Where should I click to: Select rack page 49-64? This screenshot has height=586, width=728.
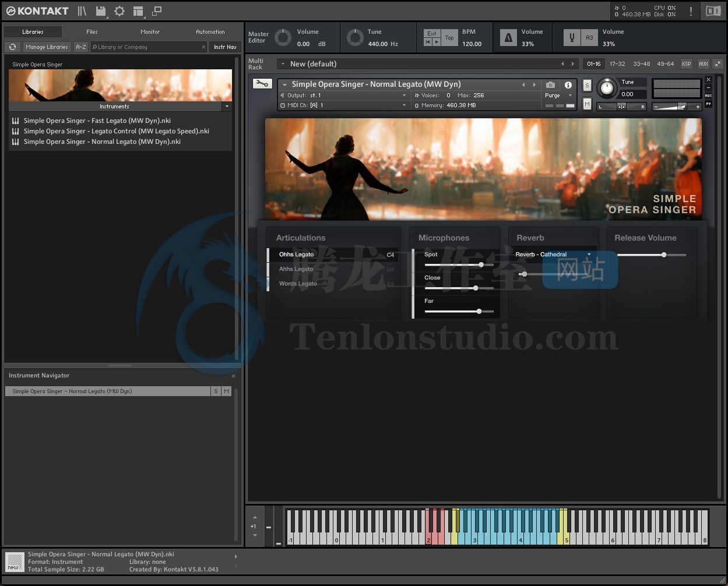(x=665, y=64)
